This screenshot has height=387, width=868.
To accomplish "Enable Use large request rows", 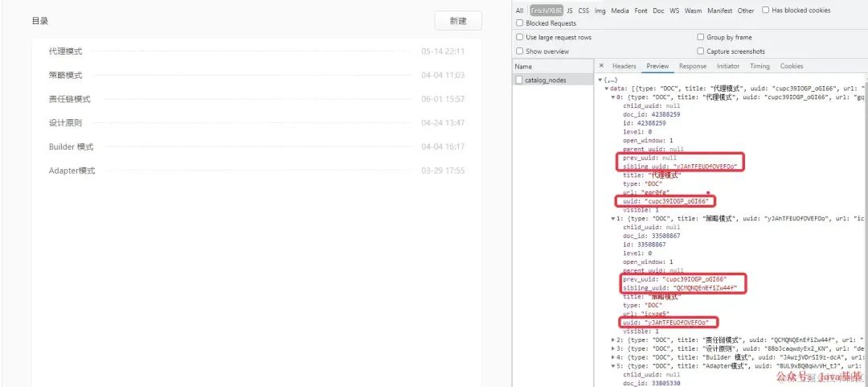I will 519,37.
